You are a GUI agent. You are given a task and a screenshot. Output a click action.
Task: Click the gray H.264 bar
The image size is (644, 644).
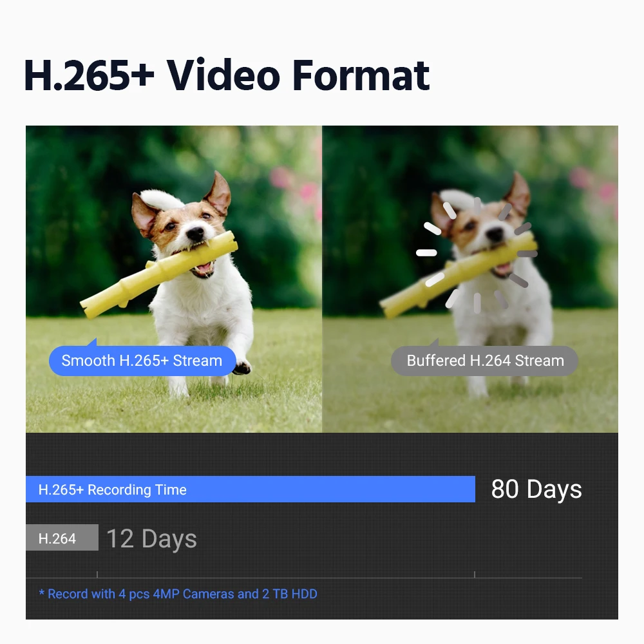pos(62,538)
